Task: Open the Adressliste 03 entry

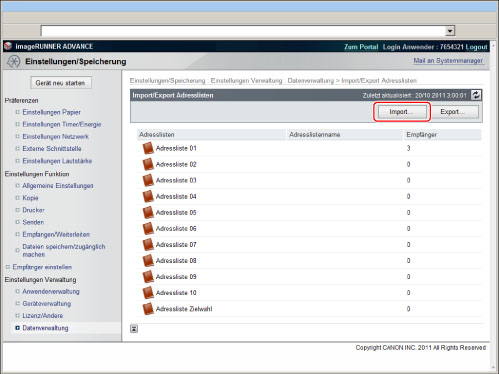Action: point(176,180)
